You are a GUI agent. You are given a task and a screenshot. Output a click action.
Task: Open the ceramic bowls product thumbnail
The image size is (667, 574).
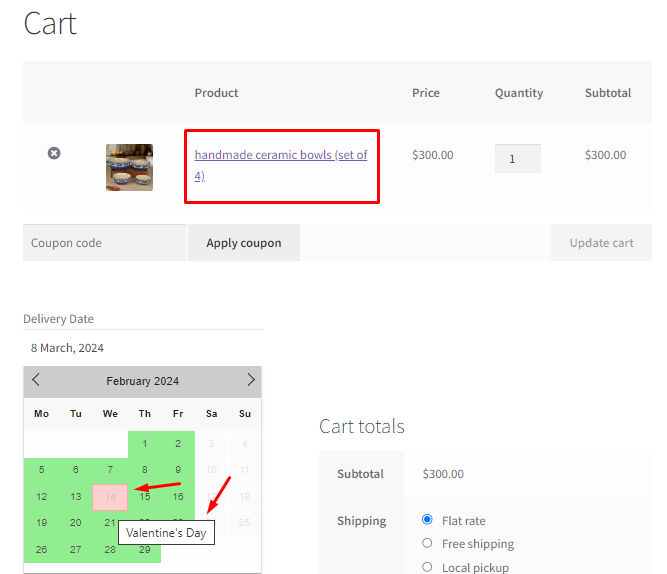click(x=129, y=167)
